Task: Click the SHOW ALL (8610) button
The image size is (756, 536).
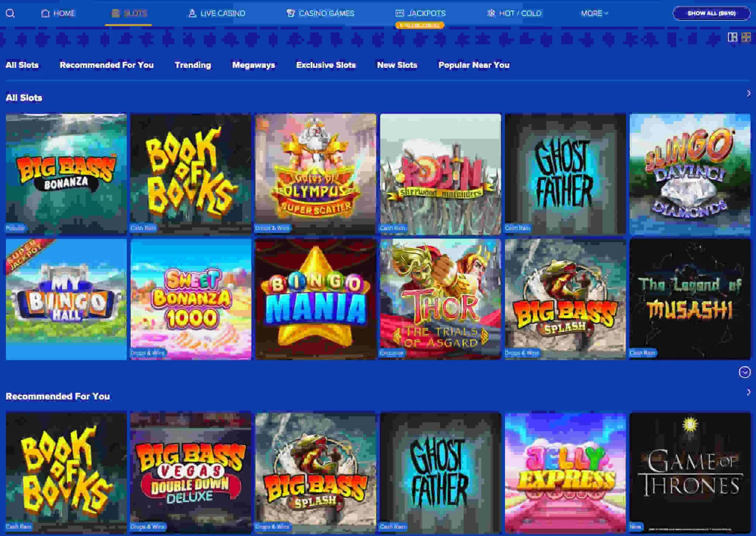Action: point(711,13)
